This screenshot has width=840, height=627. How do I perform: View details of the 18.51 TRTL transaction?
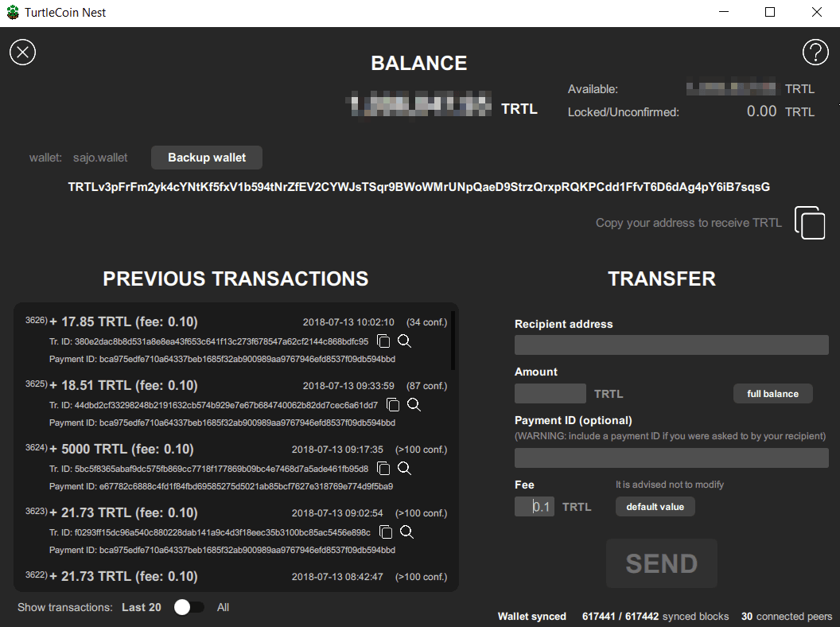(414, 404)
